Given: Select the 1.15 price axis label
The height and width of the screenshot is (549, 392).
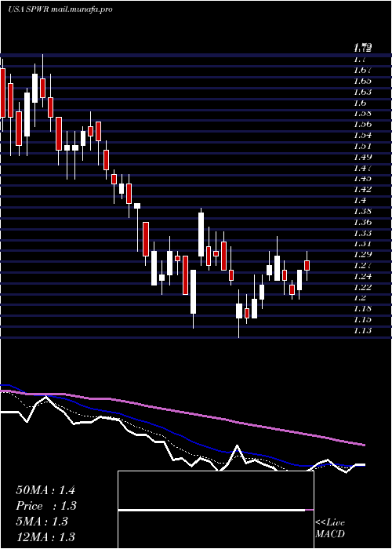Looking at the screenshot, I should pyautogui.click(x=362, y=320).
